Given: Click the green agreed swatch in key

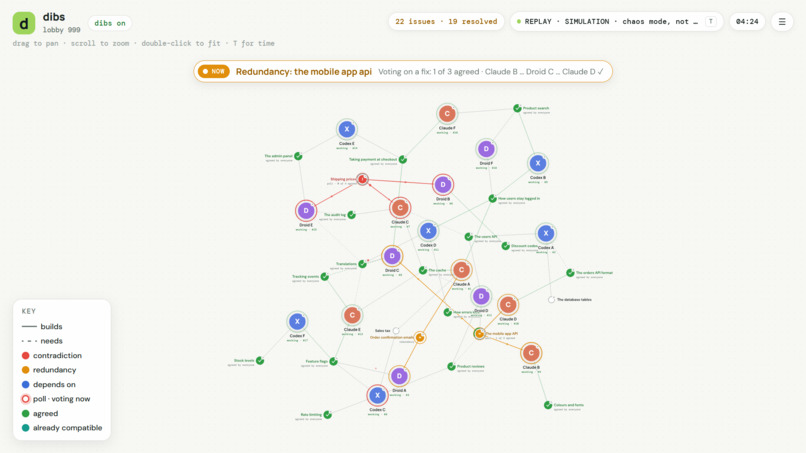Looking at the screenshot, I should click(26, 413).
